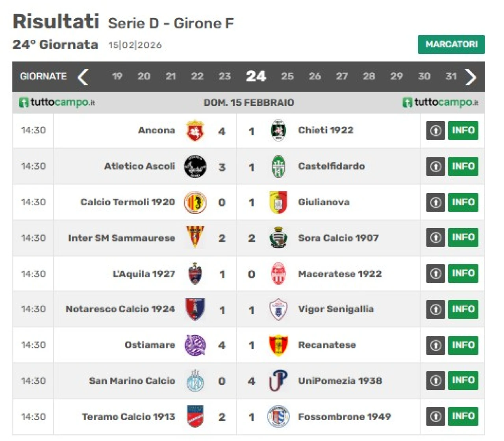Viewport: 504px width, 441px height.
Task: Click the Sora Calcio 1907 crest
Action: click(x=278, y=238)
